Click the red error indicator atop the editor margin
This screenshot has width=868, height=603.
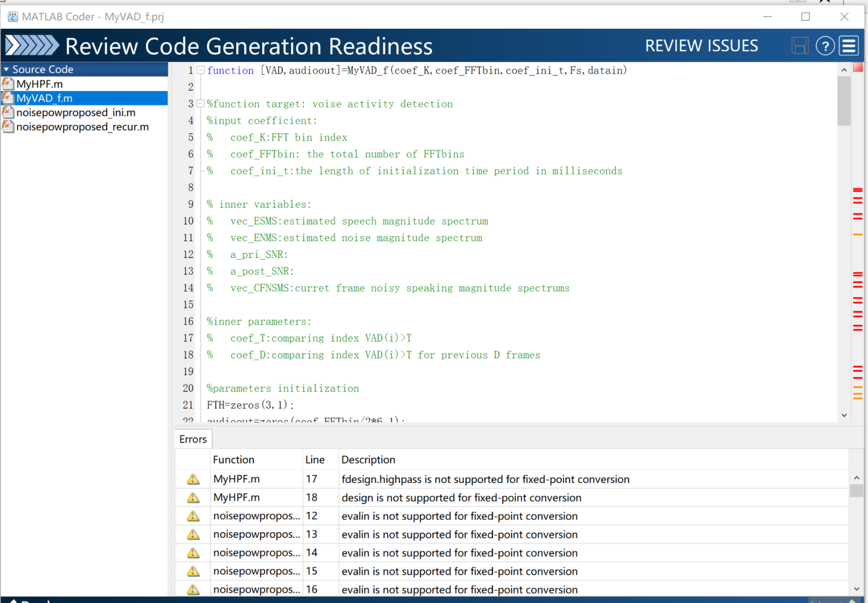858,68
